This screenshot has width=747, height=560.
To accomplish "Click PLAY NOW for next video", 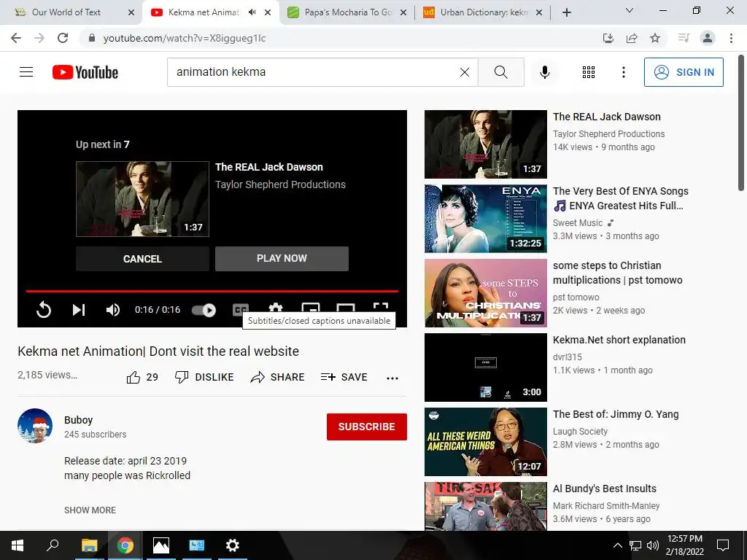I will click(x=282, y=259).
